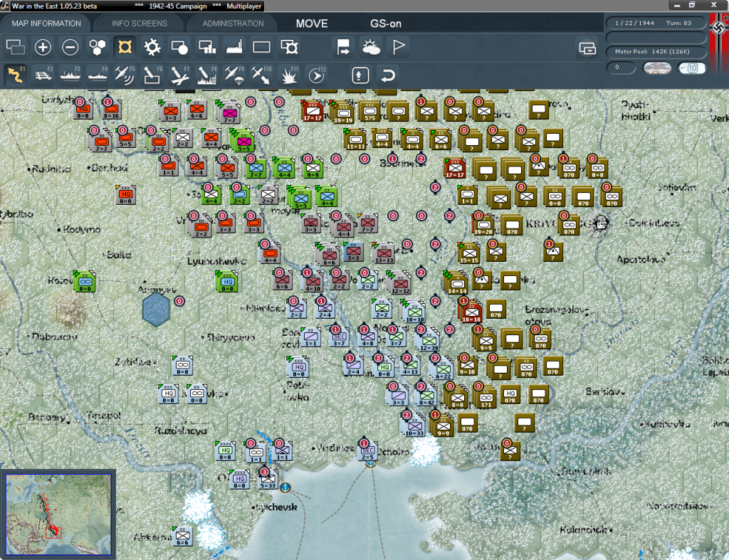Click the zoom in map button
Viewport: 729px width, 560px height.
click(x=43, y=47)
